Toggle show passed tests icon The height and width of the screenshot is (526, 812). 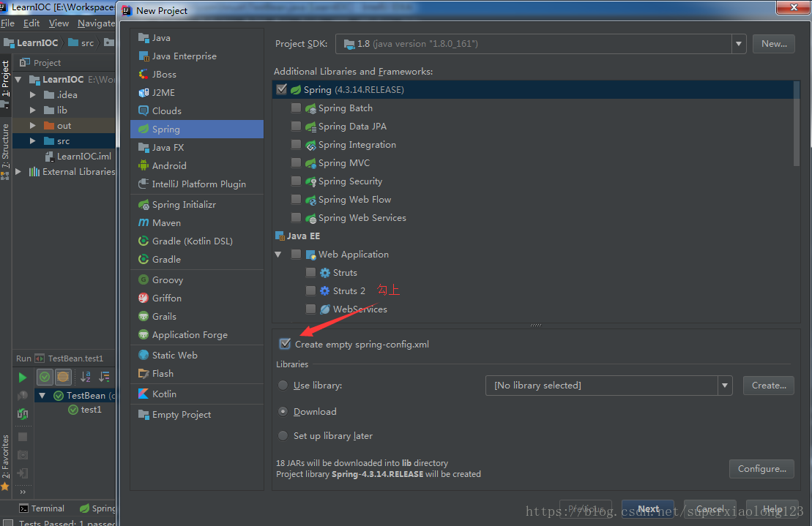[45, 377]
